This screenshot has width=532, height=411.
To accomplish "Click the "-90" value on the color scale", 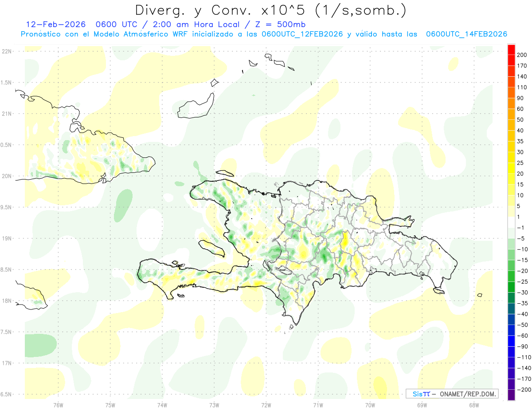I will coord(523,347).
